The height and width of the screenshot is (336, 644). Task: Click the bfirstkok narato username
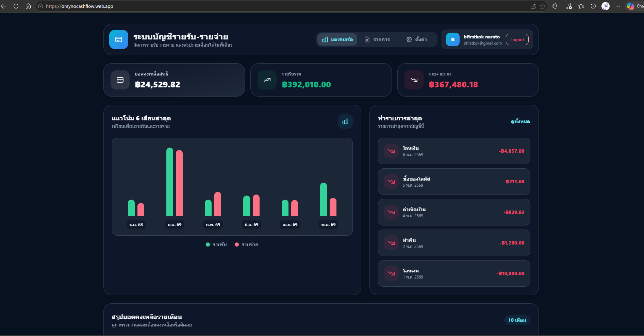(x=482, y=37)
